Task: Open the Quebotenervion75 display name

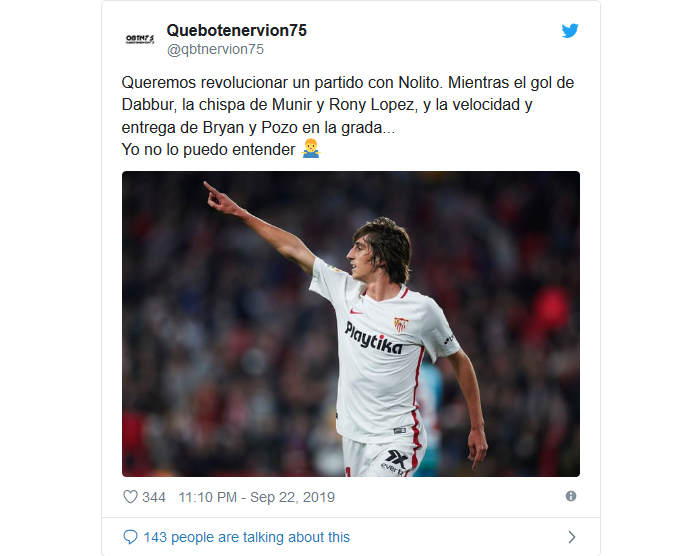Action: click(x=237, y=30)
